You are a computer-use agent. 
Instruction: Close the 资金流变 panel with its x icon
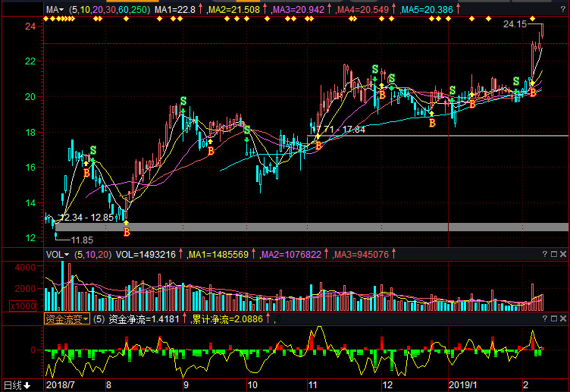point(562,320)
